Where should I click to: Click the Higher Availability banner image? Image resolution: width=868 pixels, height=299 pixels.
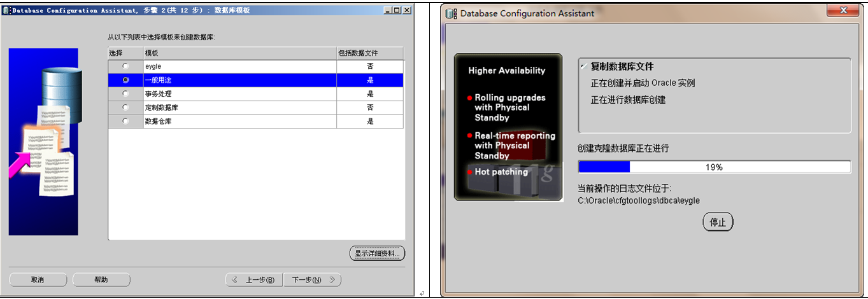pos(508,127)
